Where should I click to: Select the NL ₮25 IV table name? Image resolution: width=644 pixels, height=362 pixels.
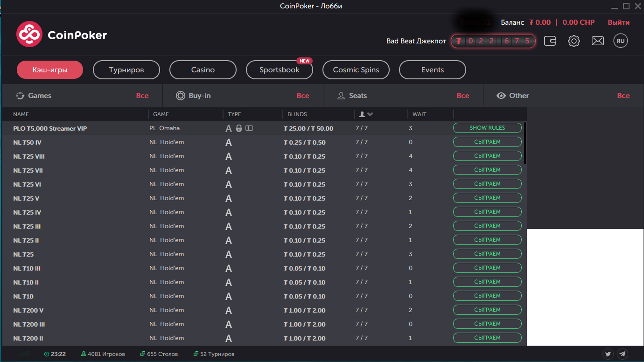tap(27, 213)
